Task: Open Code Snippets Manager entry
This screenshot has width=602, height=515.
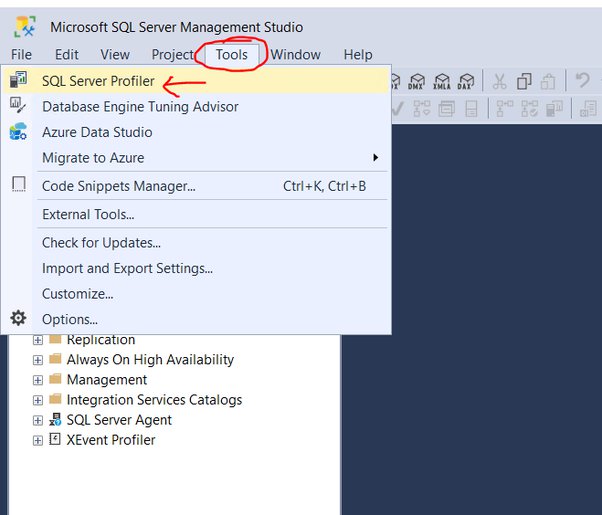Action: pyautogui.click(x=196, y=186)
